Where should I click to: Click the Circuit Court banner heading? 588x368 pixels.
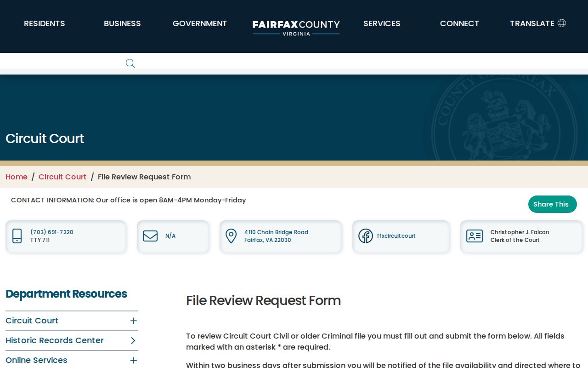45,138
